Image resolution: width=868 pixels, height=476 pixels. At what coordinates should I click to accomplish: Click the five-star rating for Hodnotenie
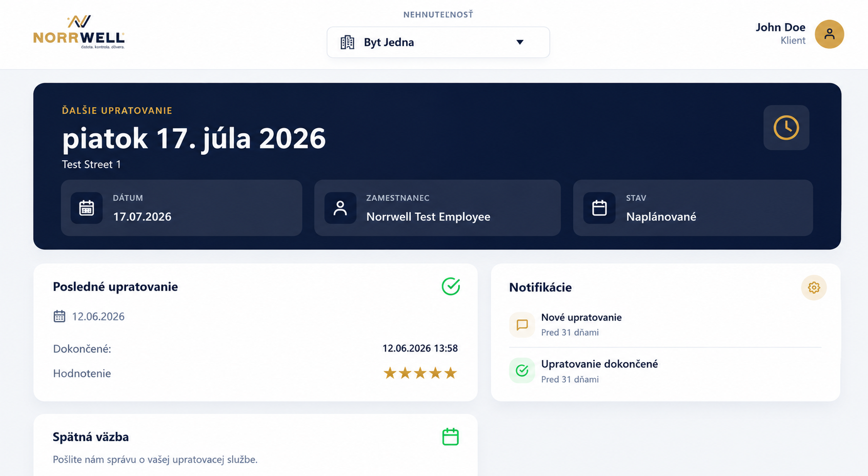coord(420,373)
